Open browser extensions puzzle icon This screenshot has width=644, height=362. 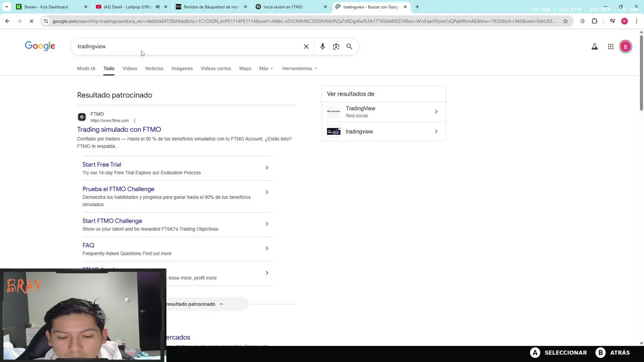pyautogui.click(x=595, y=21)
